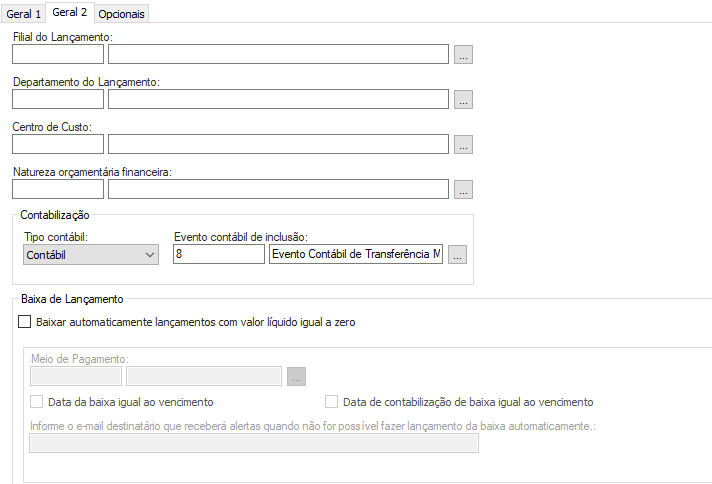Select the Geral 2 tab
Image resolution: width=712 pixels, height=484 pixels.
tap(70, 13)
